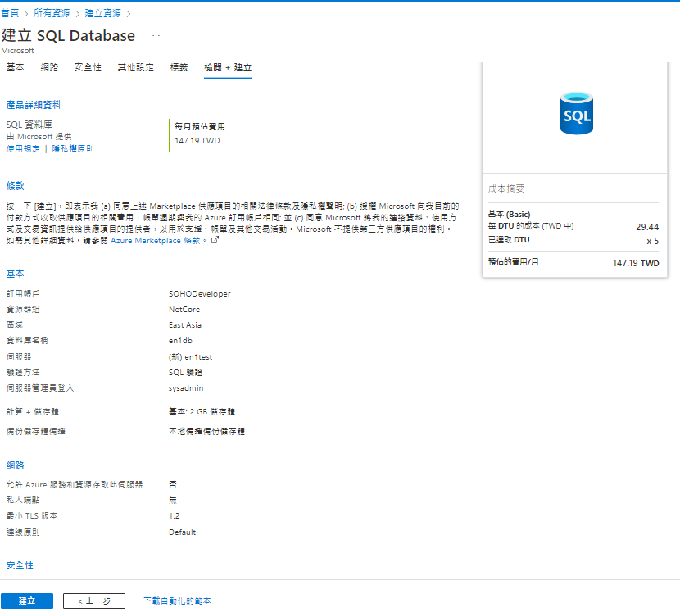The image size is (680, 616).
Task: Switch to the 網路 tab
Action: 49,67
